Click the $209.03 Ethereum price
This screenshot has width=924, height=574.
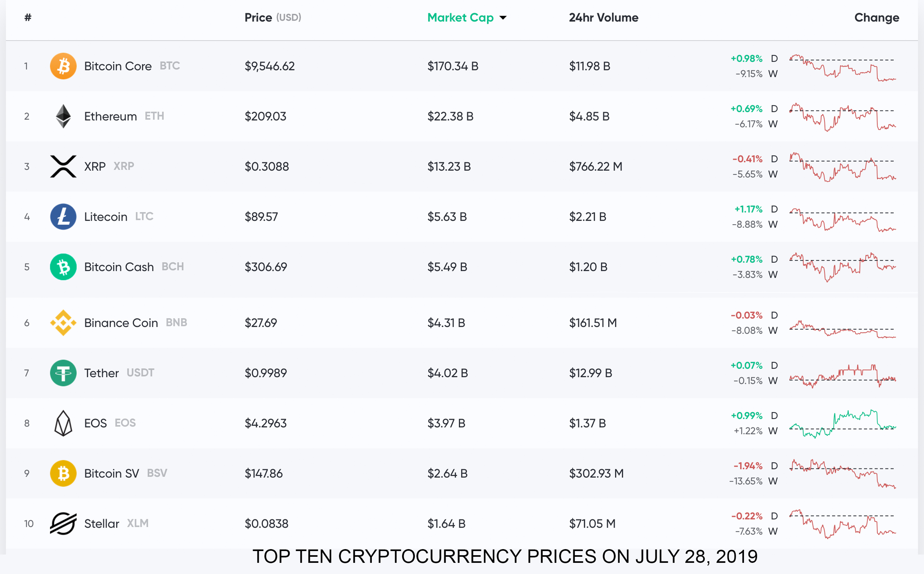pos(265,116)
